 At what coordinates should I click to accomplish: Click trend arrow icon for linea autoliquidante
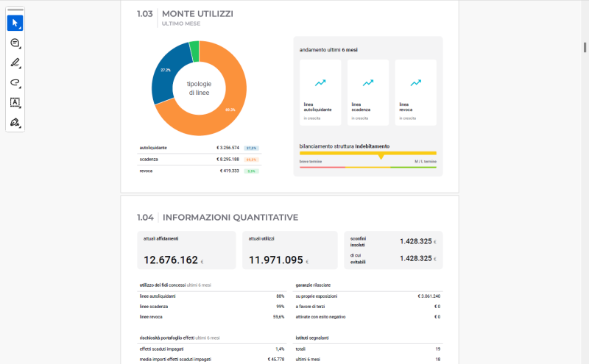point(320,83)
